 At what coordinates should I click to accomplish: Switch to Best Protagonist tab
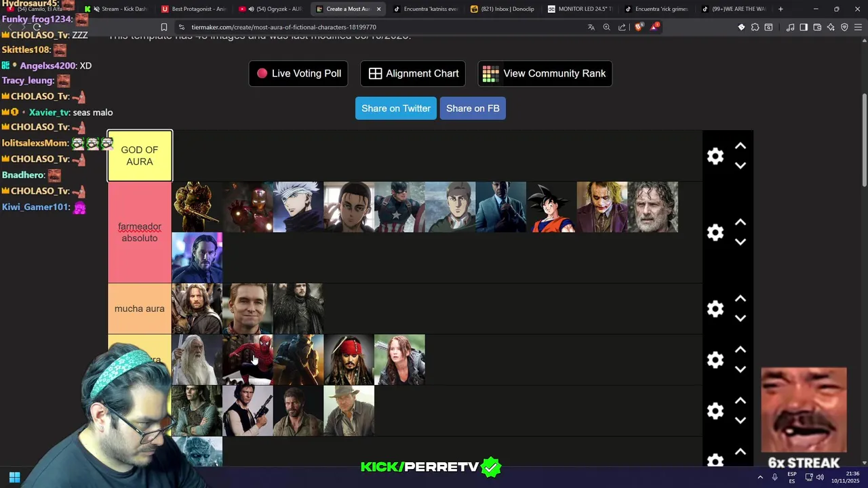[194, 9]
